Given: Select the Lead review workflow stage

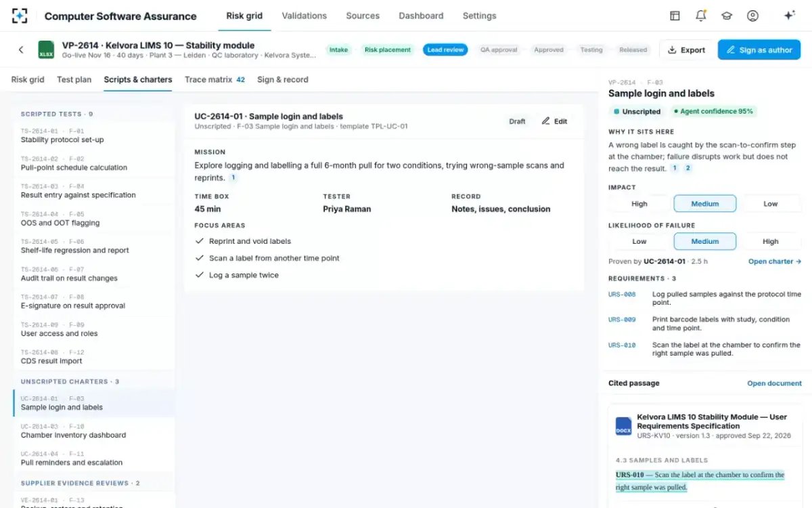Looking at the screenshot, I should (x=445, y=49).
